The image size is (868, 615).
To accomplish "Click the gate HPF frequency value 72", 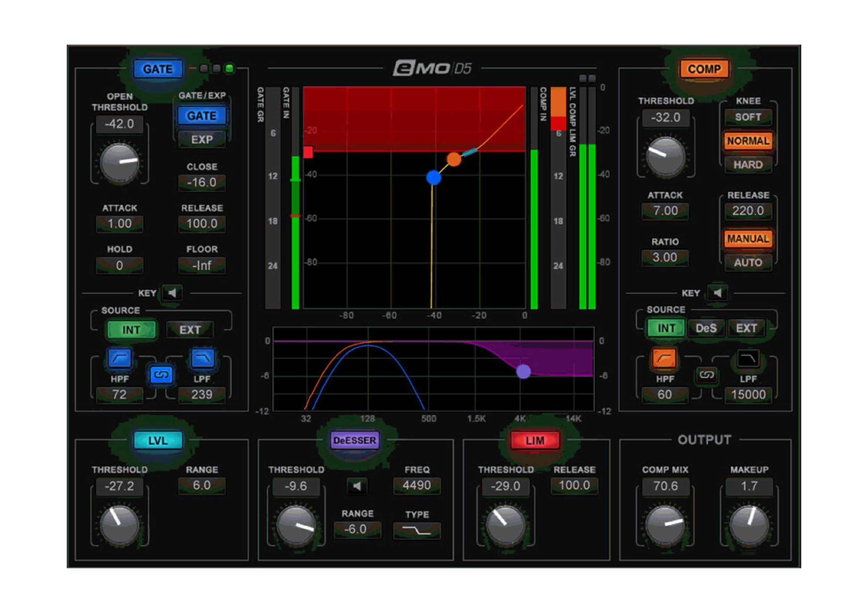I will click(x=120, y=395).
